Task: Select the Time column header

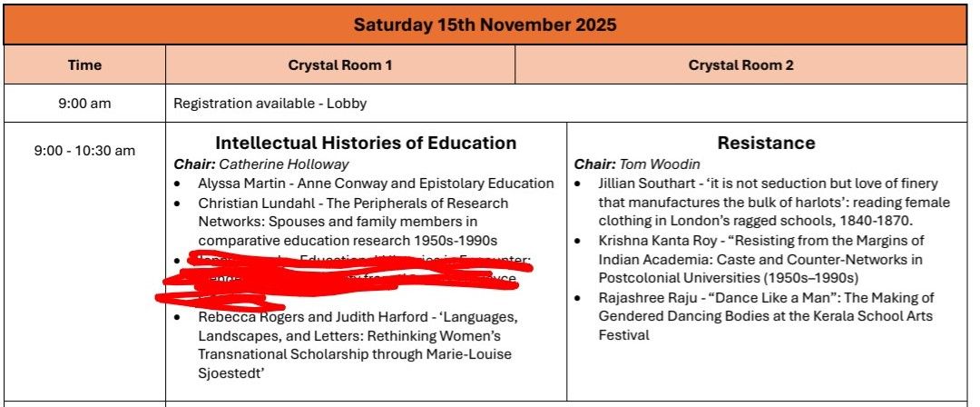Action: pyautogui.click(x=84, y=65)
